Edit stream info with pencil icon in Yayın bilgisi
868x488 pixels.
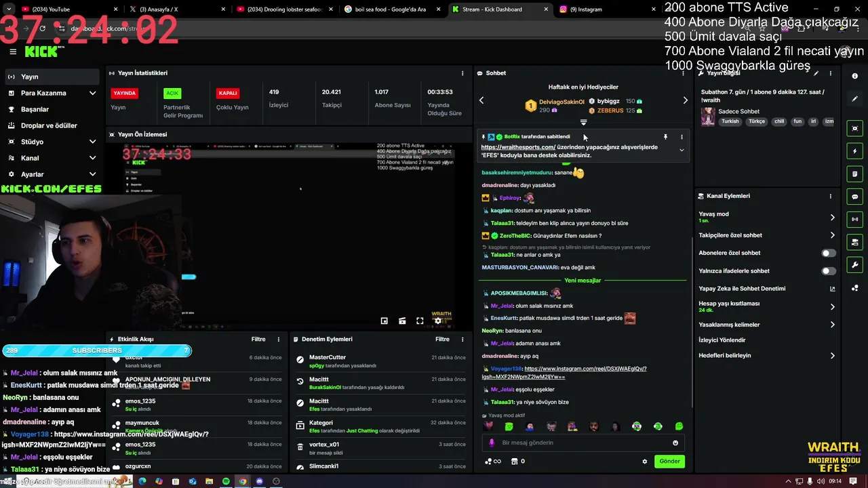(816, 73)
